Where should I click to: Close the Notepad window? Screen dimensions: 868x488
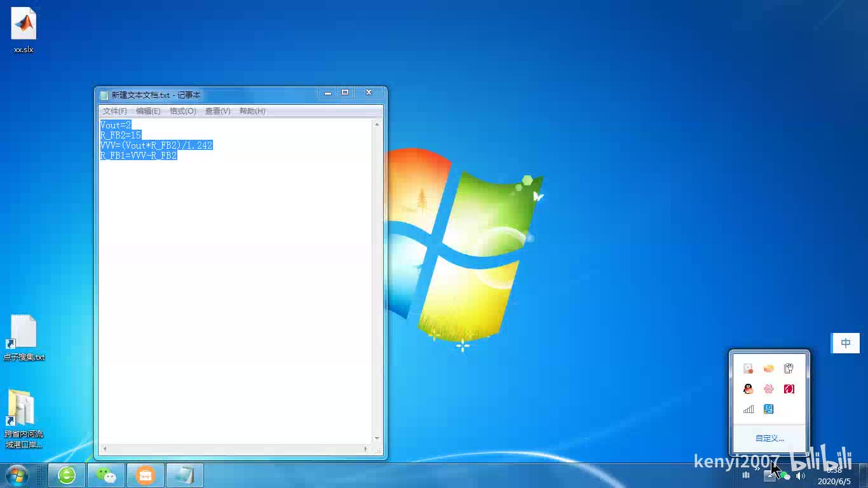369,93
